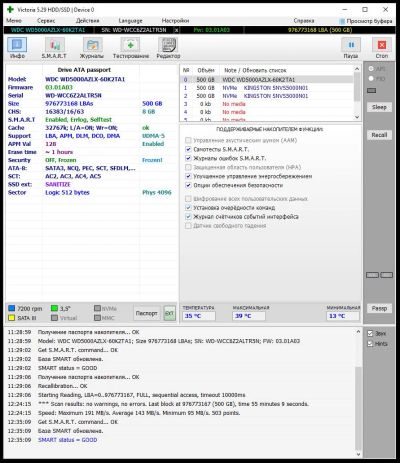Click the last log line SMART status = GOOD
The width and height of the screenshot is (400, 463).
67,440
